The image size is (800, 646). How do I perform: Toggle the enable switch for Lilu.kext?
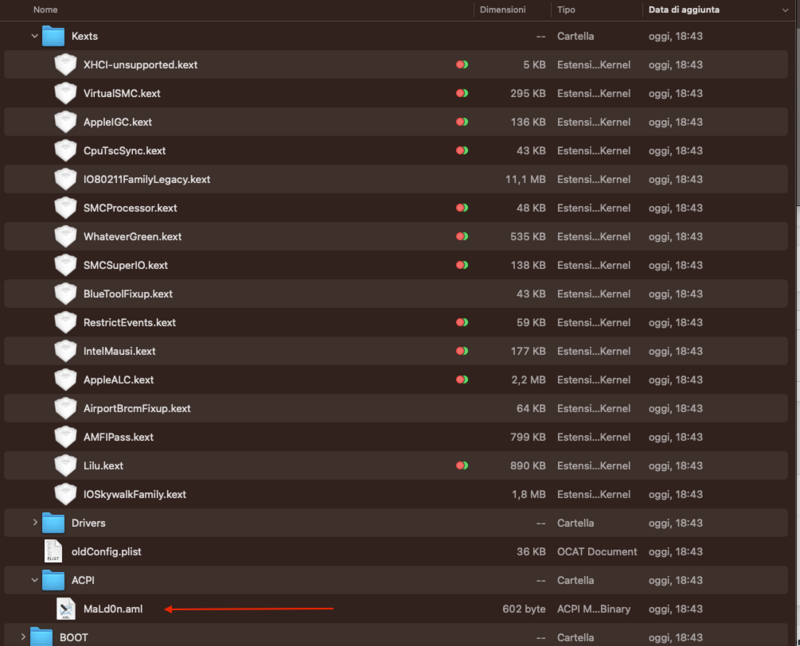click(460, 465)
